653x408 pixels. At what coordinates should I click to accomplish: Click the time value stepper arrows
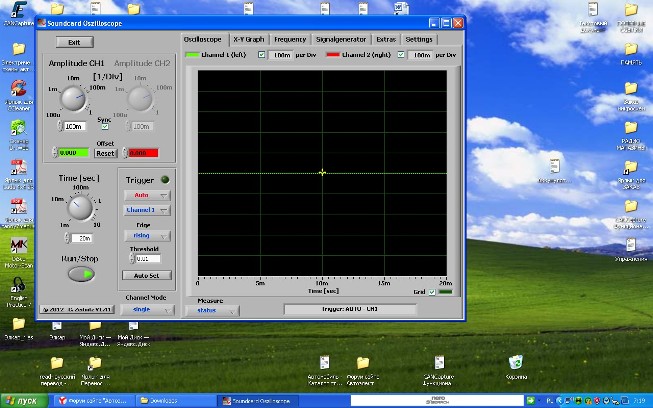pos(67,238)
